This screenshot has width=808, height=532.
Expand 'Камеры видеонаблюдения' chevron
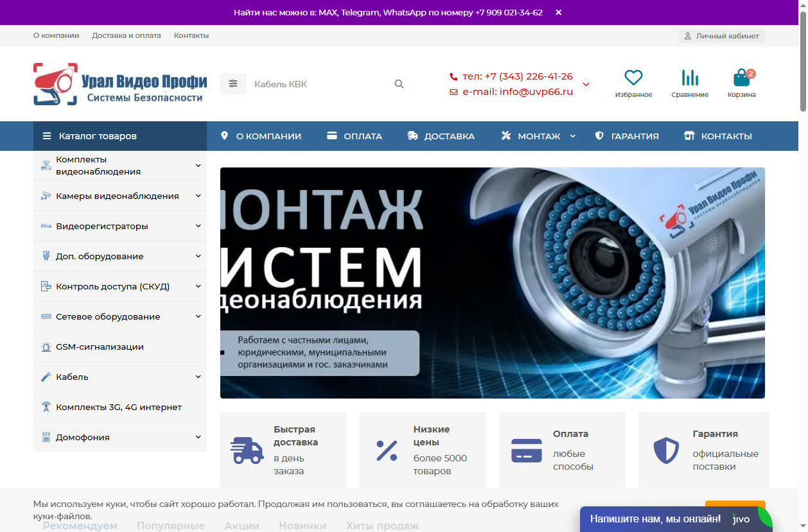[198, 196]
